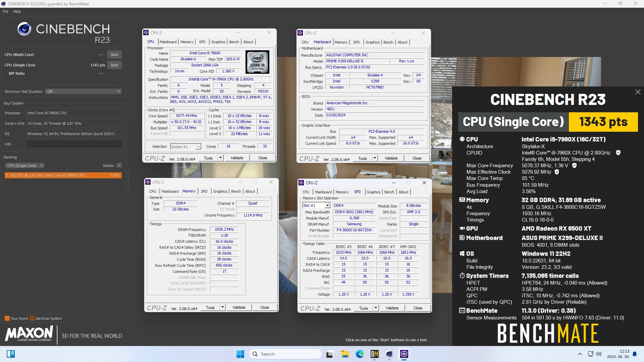Image resolution: width=644 pixels, height=362 pixels.
Task: Click title bar icon of CPU-Z SPD window
Action: (301, 183)
